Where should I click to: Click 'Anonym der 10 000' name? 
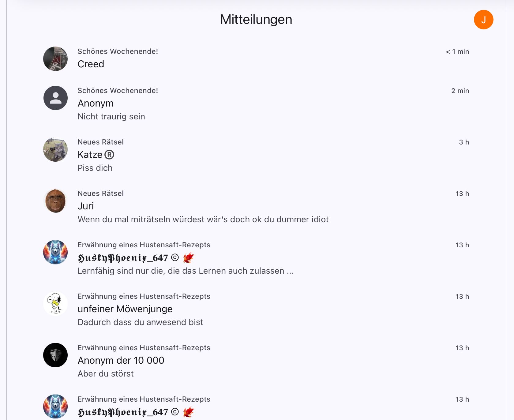pos(121,360)
